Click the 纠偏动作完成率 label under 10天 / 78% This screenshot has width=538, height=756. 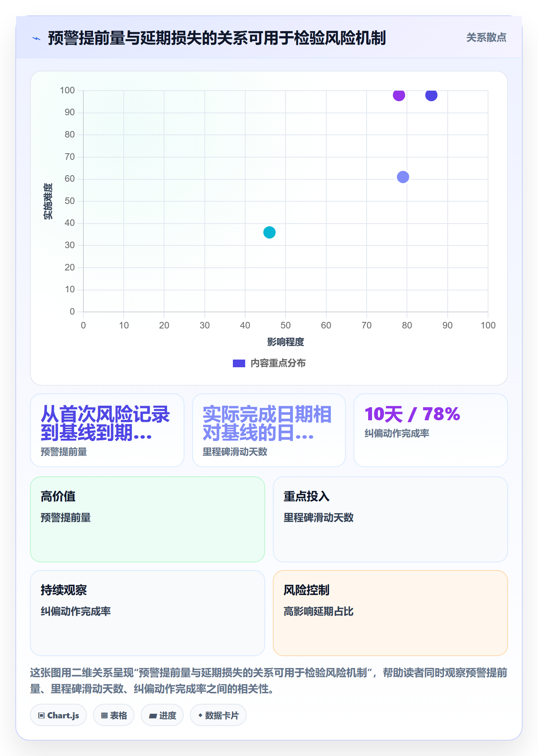(x=397, y=433)
